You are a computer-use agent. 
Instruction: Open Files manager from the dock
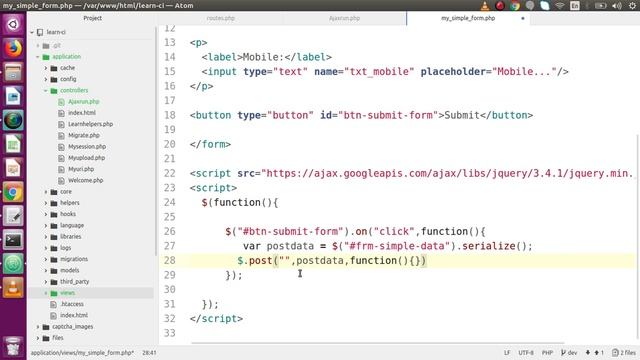pyautogui.click(x=13, y=73)
